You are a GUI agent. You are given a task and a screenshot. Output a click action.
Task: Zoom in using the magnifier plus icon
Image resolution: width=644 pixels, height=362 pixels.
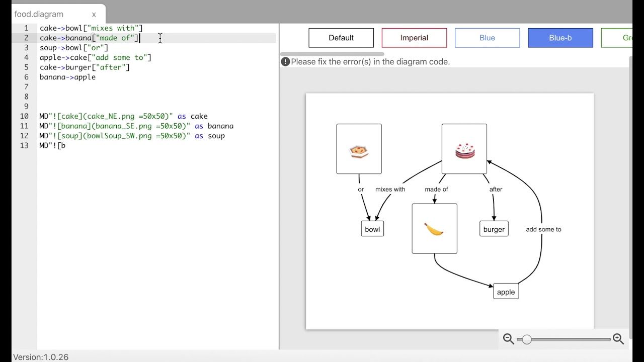618,339
